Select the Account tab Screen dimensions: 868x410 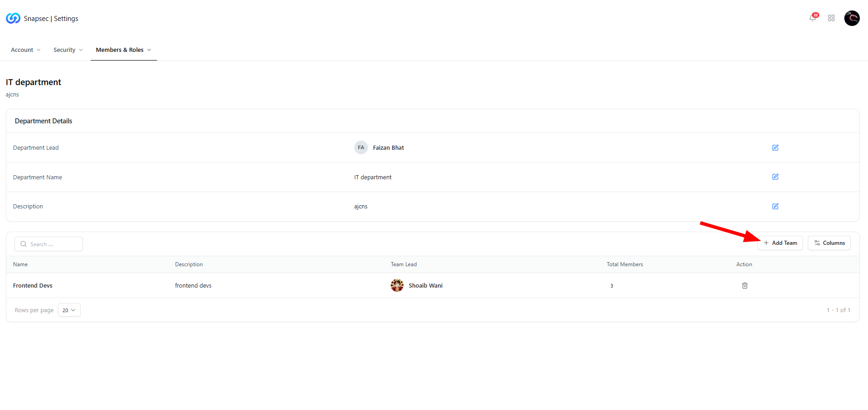[22, 50]
